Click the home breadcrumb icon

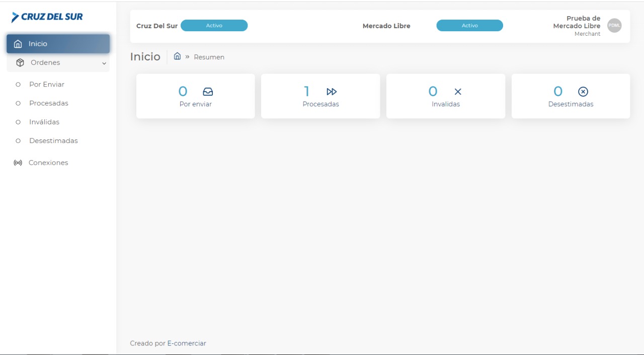[x=177, y=56]
